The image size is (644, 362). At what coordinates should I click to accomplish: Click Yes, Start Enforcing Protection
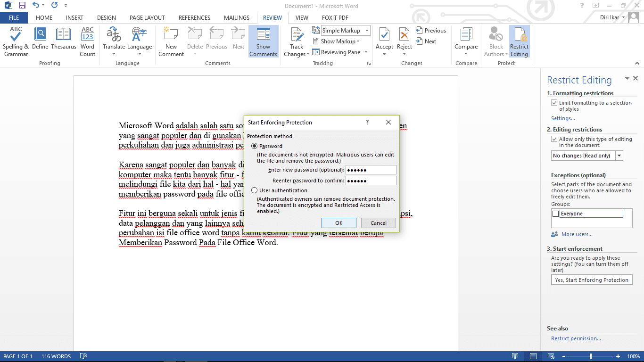[x=592, y=280]
